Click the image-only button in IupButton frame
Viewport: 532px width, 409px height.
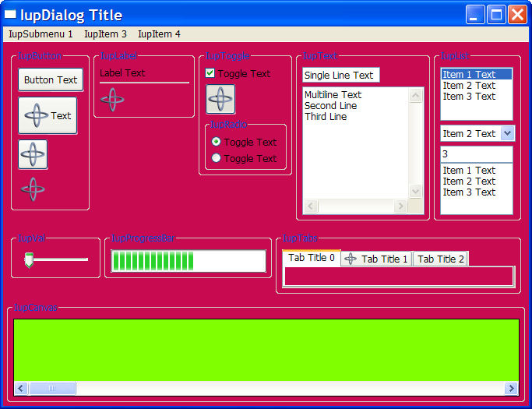(33, 154)
